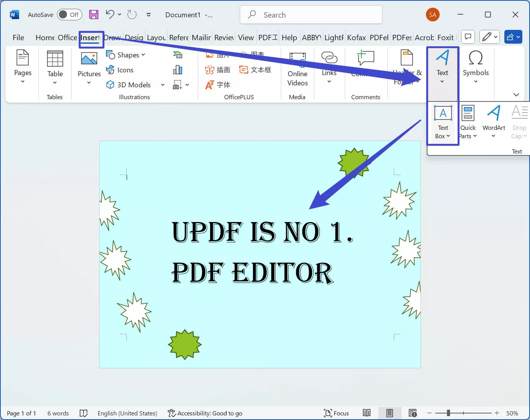Open the SA account profile avatar
The image size is (530, 420).
(433, 15)
